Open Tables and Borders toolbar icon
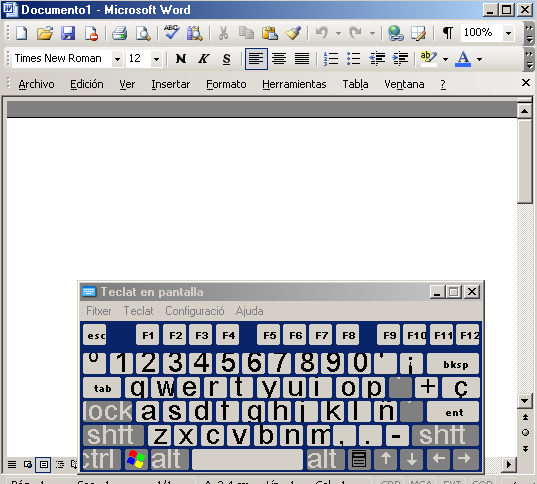The height and width of the screenshot is (484, 537). (418, 33)
